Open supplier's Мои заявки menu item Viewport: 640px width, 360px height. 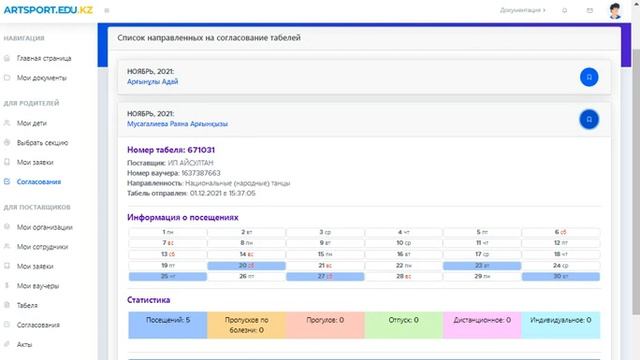tap(35, 267)
